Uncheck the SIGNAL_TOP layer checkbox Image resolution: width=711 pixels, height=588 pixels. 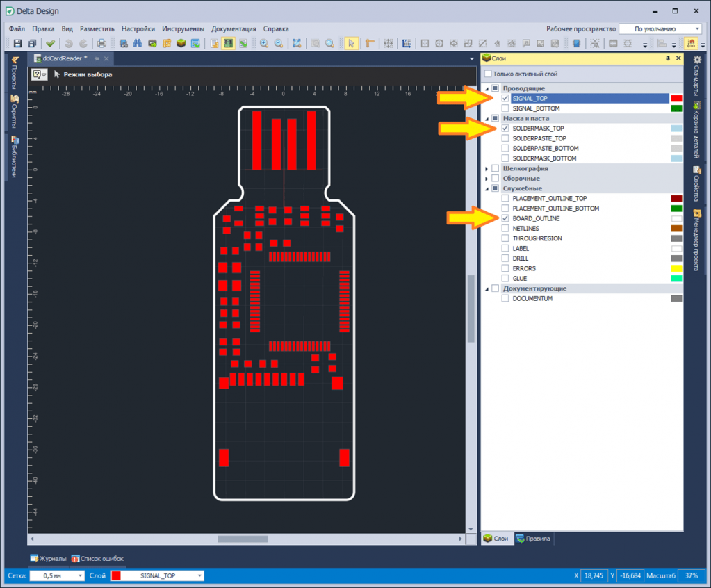[505, 99]
